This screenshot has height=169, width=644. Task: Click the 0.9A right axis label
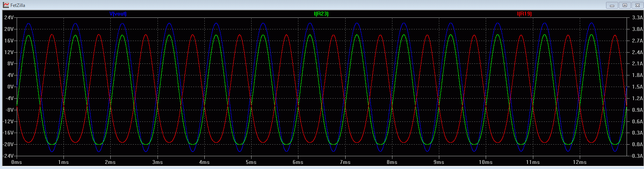[x=637, y=110]
